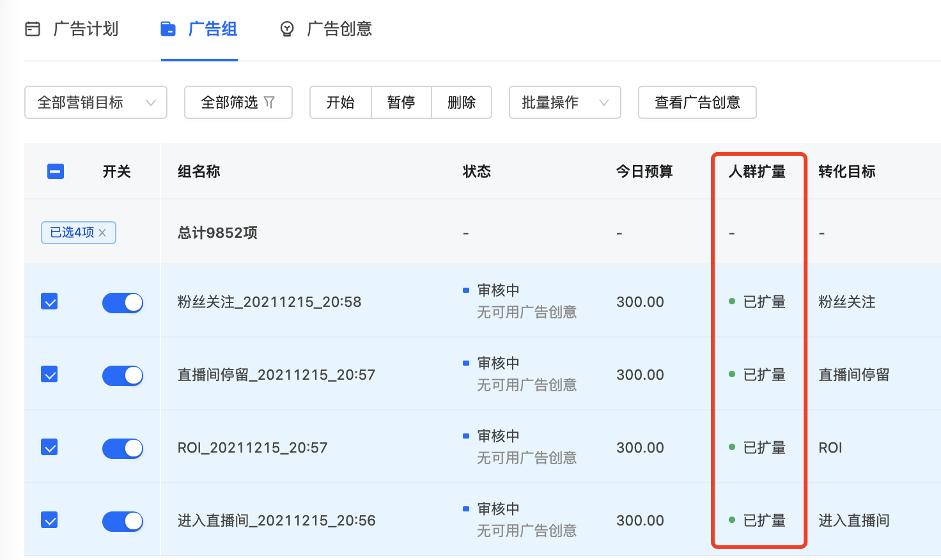Uncheck the ROI row checkbox

tap(49, 447)
